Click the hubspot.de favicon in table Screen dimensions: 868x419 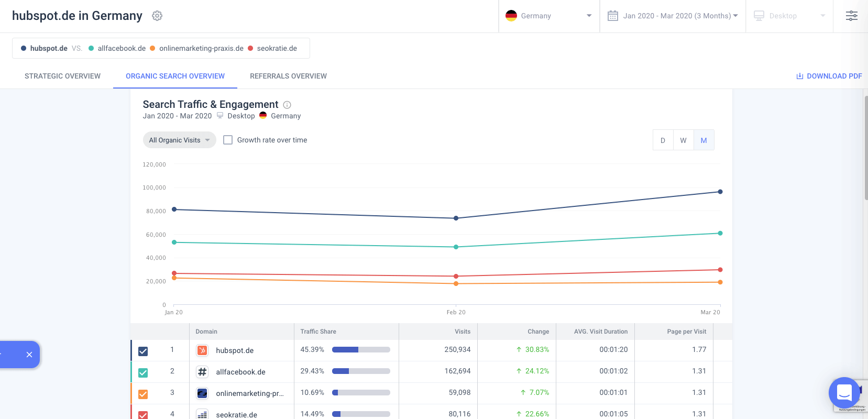tap(202, 350)
